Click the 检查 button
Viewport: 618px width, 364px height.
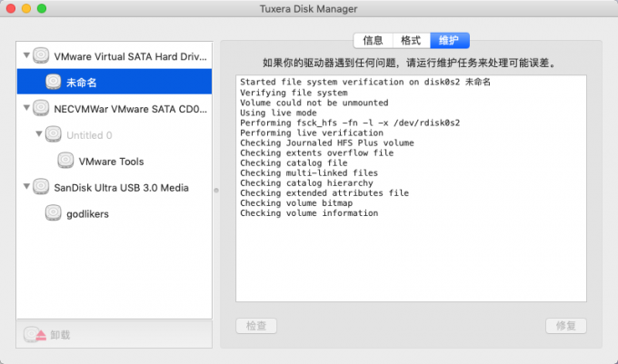[256, 326]
